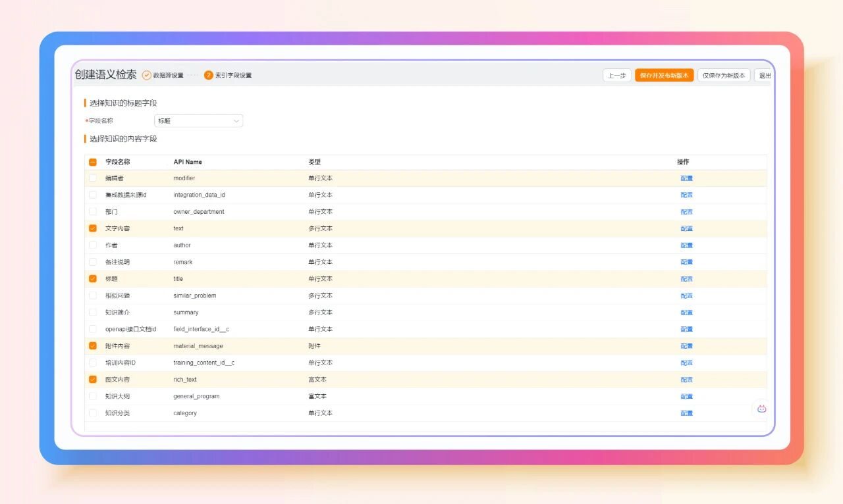Viewport: 843px width, 504px height.
Task: Click 配置 link for similar_problem field
Action: [x=686, y=296]
